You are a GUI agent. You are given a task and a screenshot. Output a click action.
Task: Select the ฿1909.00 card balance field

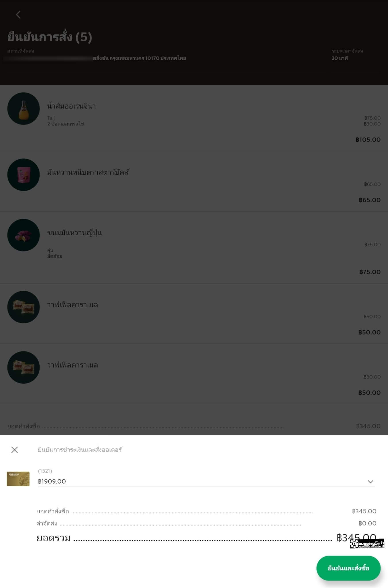point(206,481)
